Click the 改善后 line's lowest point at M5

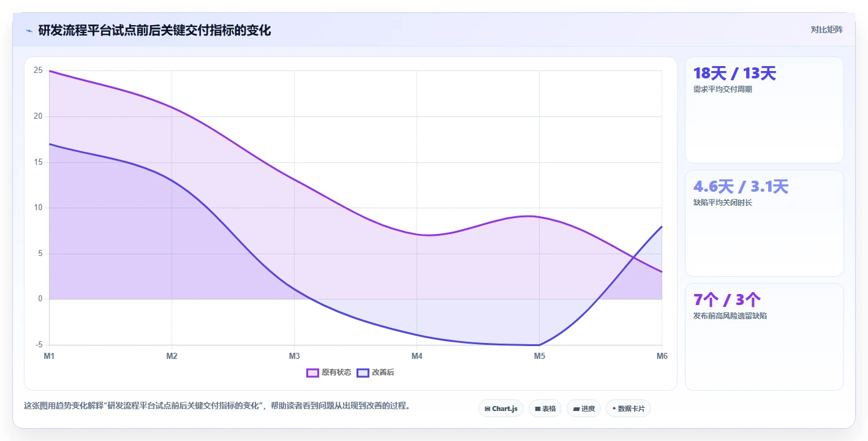(539, 345)
